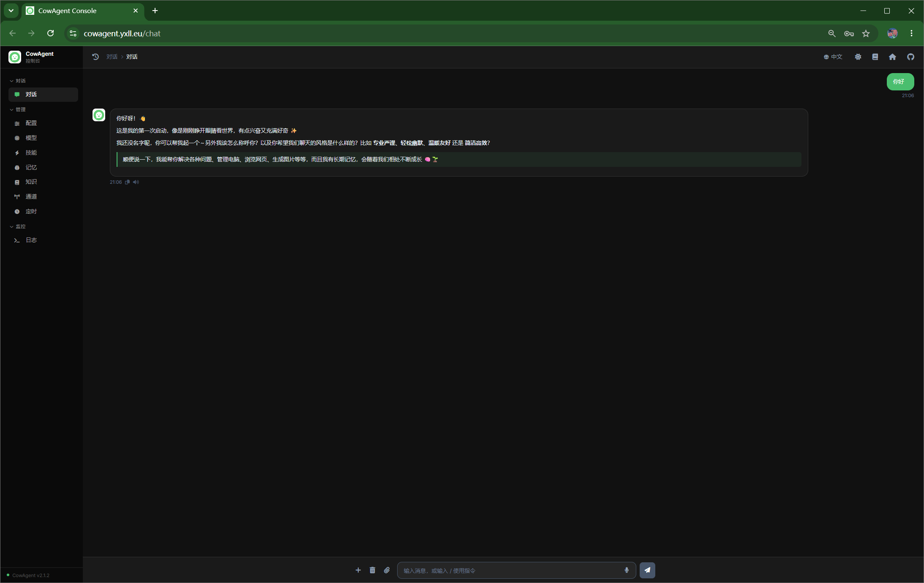Viewport: 924px width, 583px height.
Task: Click the 对话 breadcrumb link
Action: point(112,57)
